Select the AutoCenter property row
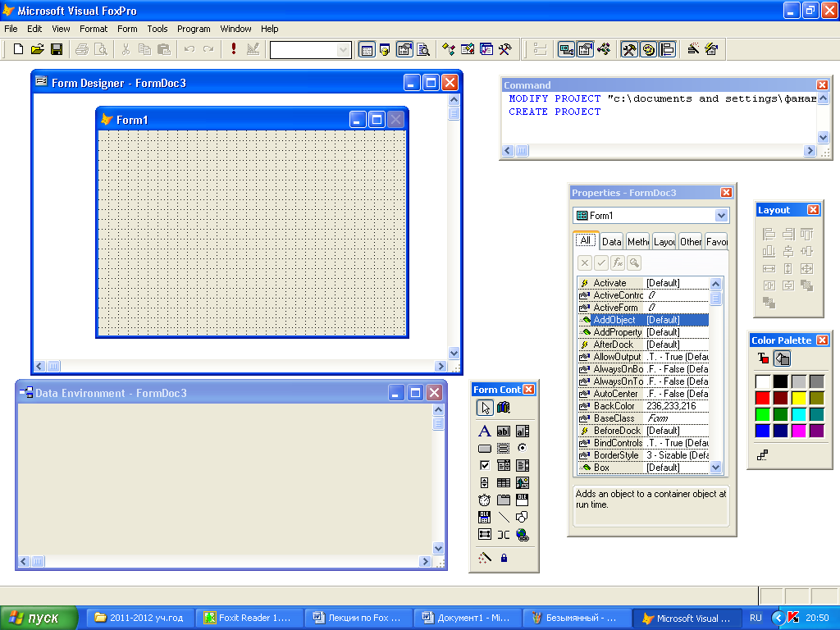 [x=643, y=394]
